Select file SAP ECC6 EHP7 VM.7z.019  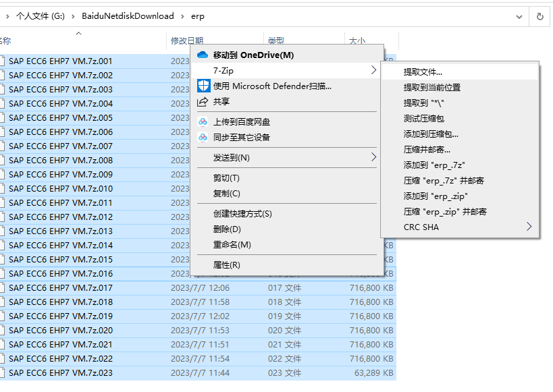pyautogui.click(x=61, y=316)
